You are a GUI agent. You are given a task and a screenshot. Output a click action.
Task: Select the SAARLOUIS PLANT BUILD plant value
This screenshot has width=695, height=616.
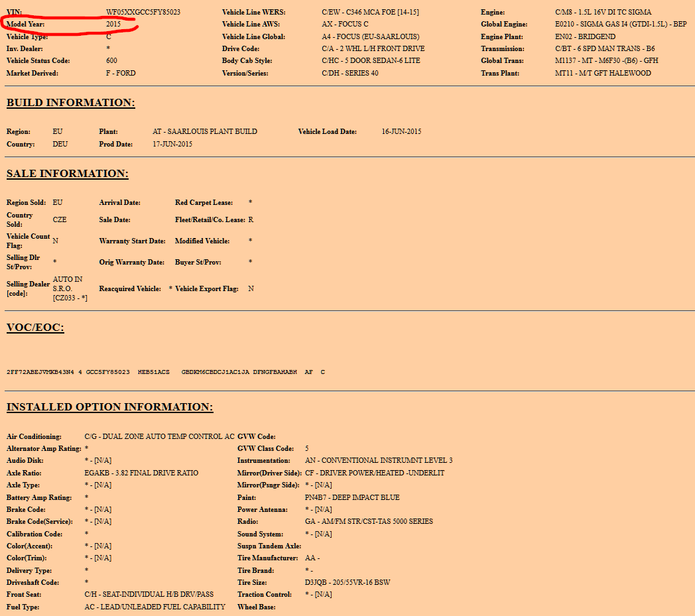click(205, 132)
